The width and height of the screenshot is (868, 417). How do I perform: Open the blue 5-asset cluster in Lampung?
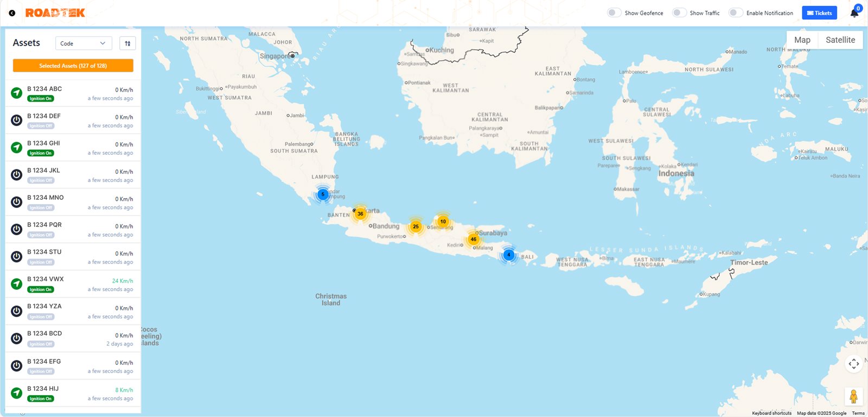323,194
